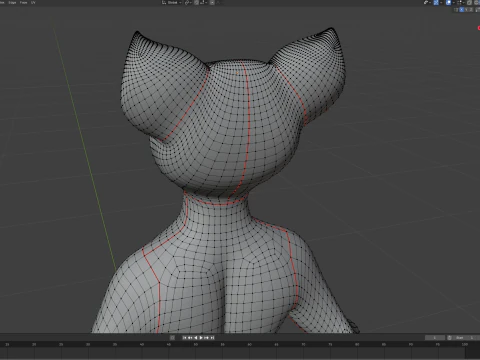Select the orange active vertex on the head

pos(237,73)
